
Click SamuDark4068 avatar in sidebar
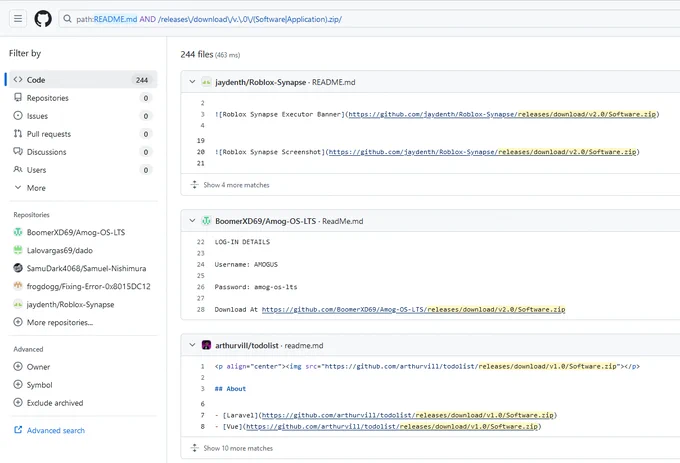pos(18,268)
